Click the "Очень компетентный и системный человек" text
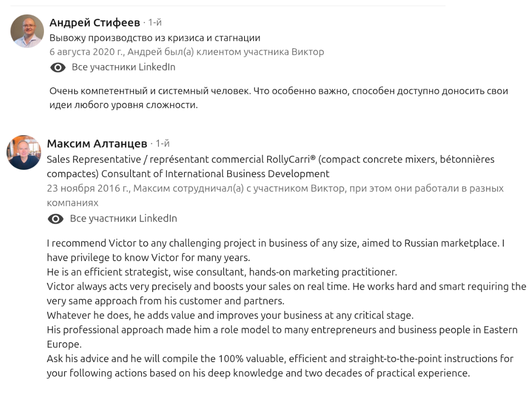 [x=278, y=91]
